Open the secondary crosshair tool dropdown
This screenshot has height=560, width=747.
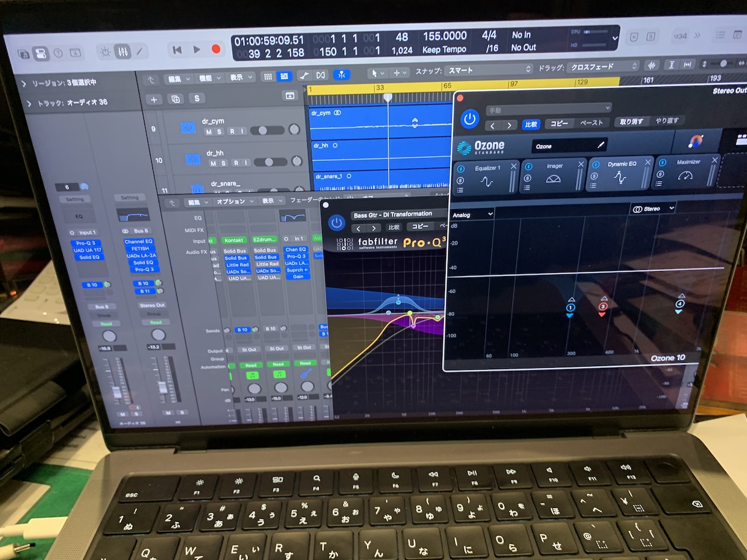(x=400, y=72)
